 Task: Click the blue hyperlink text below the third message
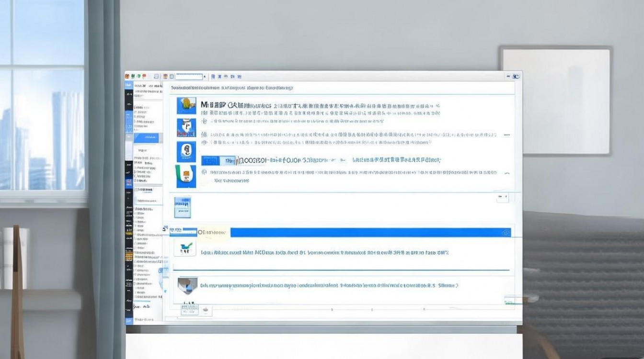click(x=225, y=181)
